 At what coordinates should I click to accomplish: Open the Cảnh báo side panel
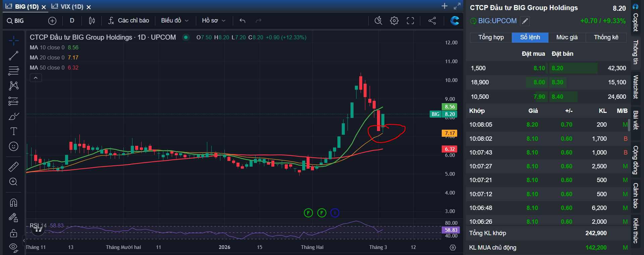tap(636, 196)
